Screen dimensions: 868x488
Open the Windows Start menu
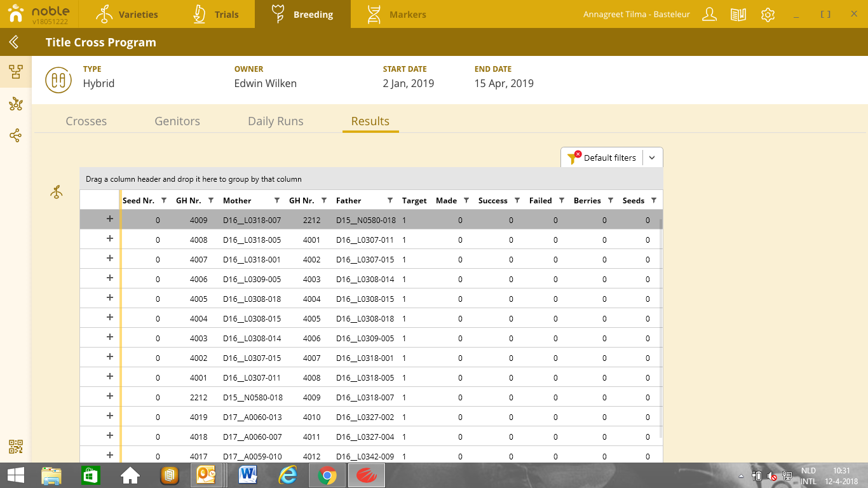click(16, 475)
